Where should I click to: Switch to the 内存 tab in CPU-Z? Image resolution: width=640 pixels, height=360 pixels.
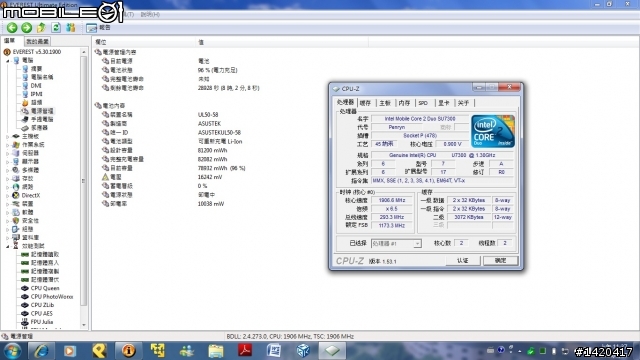pyautogui.click(x=404, y=103)
